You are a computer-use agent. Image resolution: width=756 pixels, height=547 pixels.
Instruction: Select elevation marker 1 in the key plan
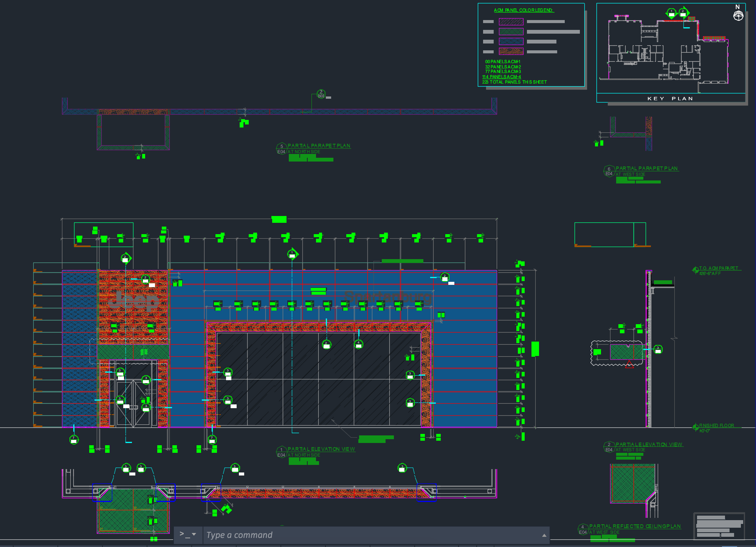tap(671, 13)
